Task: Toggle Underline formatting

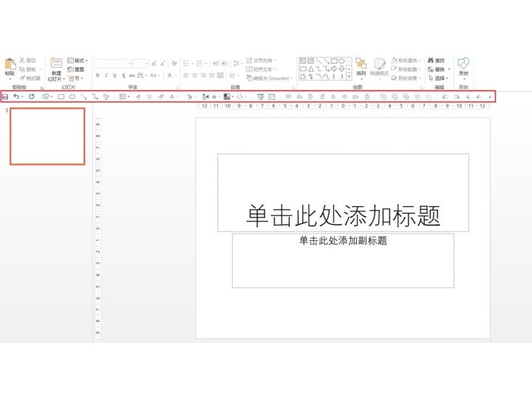Action: tap(115, 75)
